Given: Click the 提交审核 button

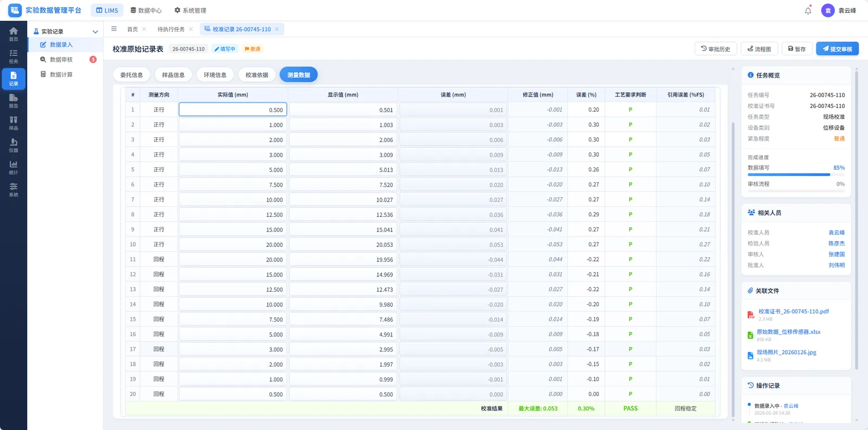Looking at the screenshot, I should tap(837, 49).
